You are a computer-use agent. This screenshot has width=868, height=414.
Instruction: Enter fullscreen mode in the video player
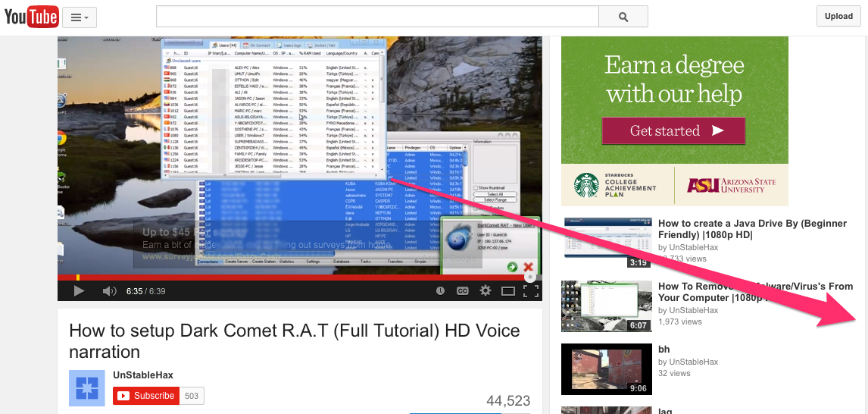[531, 291]
